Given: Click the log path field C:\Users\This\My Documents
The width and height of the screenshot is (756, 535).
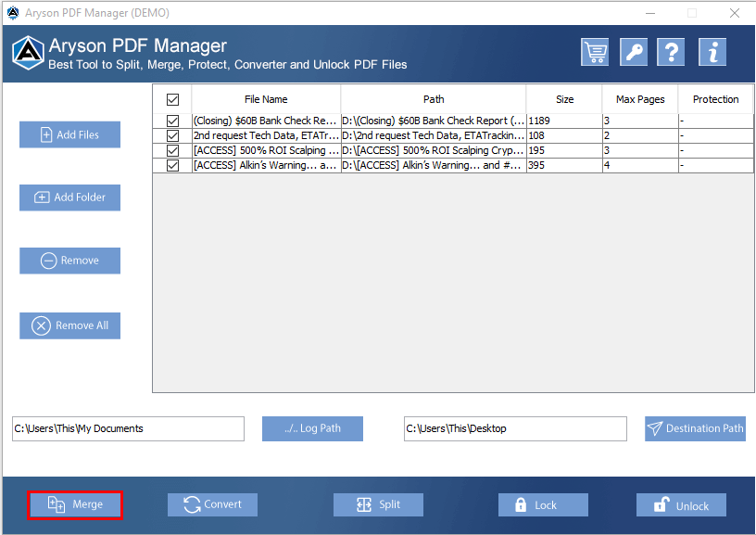Looking at the screenshot, I should 128,428.
